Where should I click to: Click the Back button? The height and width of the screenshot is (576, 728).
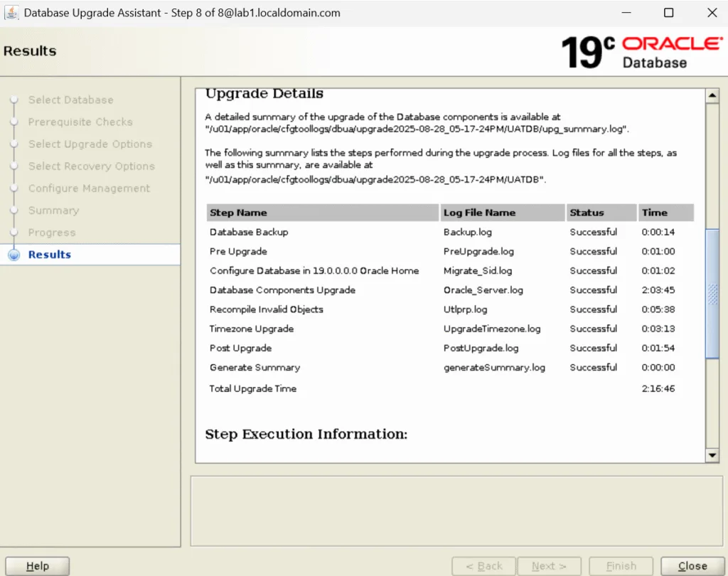(x=484, y=565)
